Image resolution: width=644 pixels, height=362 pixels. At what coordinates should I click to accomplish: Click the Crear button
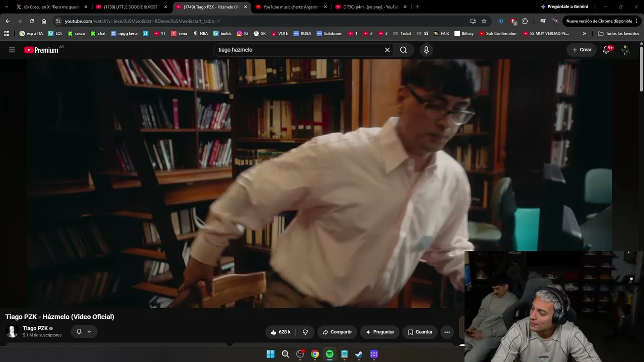point(582,50)
